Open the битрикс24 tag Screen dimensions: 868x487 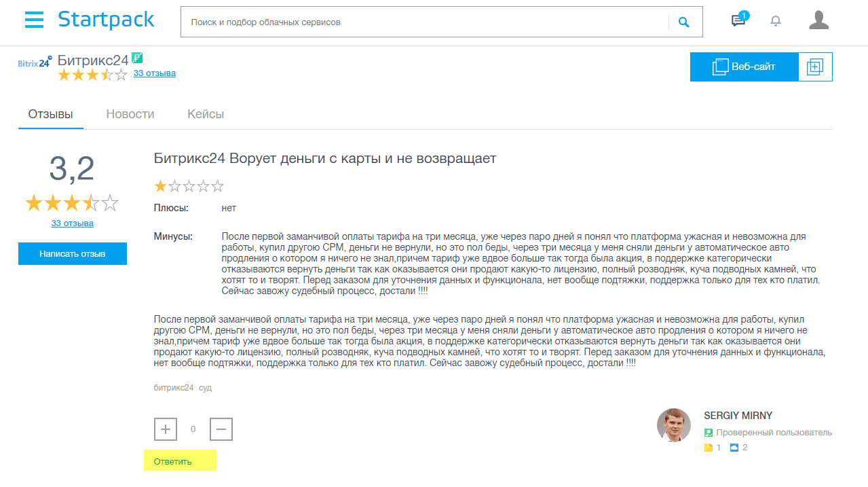click(x=174, y=388)
